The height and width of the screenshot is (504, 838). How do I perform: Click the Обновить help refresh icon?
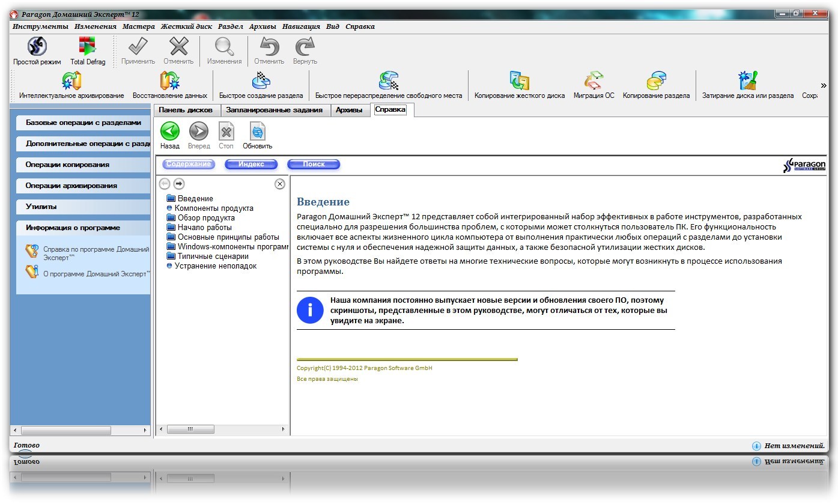pos(257,132)
